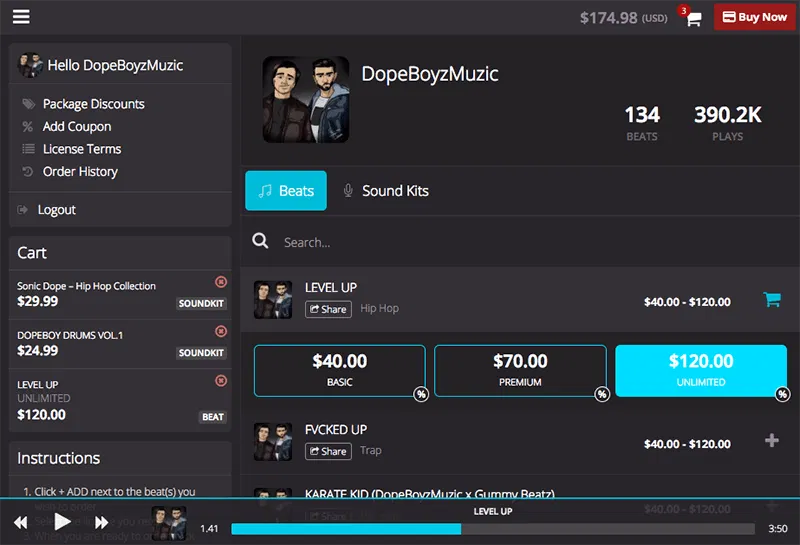Switch to the Sound Kits tab

point(386,191)
